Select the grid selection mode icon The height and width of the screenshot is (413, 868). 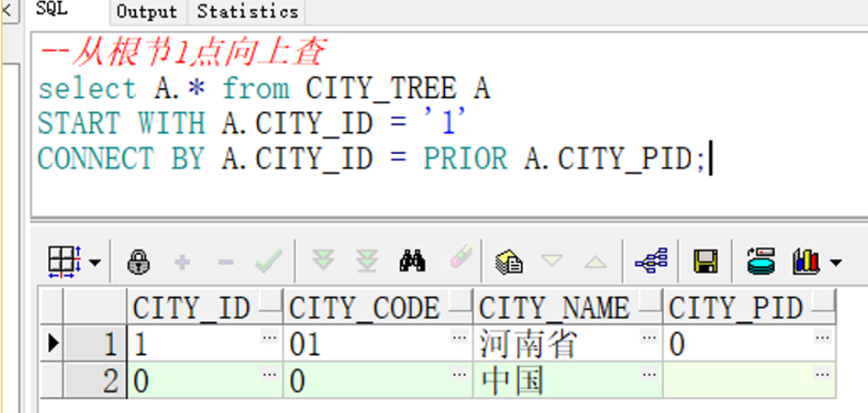coord(65,262)
